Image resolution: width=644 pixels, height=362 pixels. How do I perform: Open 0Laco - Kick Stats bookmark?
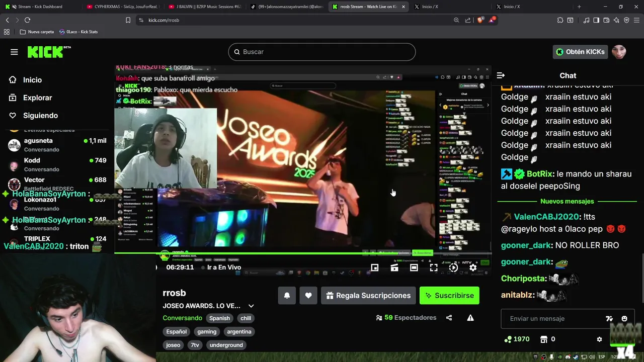(x=78, y=32)
